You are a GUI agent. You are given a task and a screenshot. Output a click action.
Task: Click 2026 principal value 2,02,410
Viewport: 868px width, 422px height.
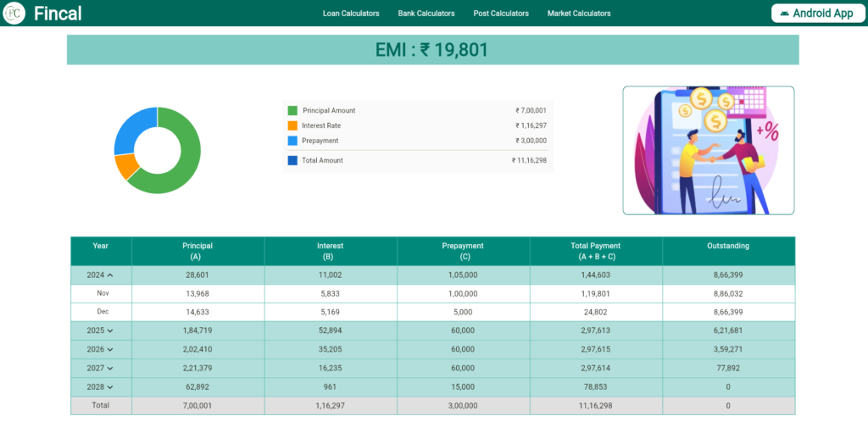tap(198, 349)
